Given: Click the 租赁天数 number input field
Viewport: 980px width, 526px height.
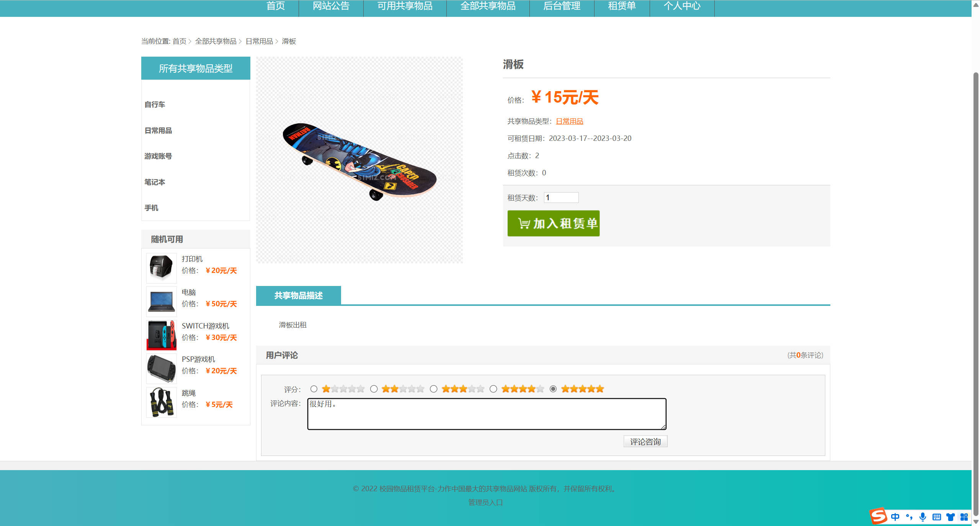Looking at the screenshot, I should click(x=561, y=198).
